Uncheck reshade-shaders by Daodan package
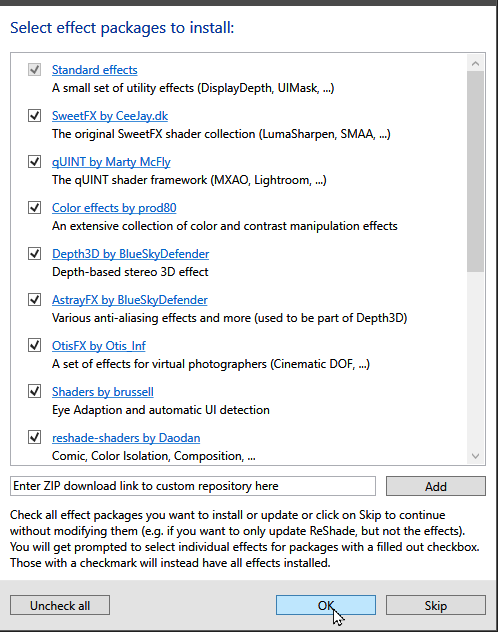 (35, 437)
